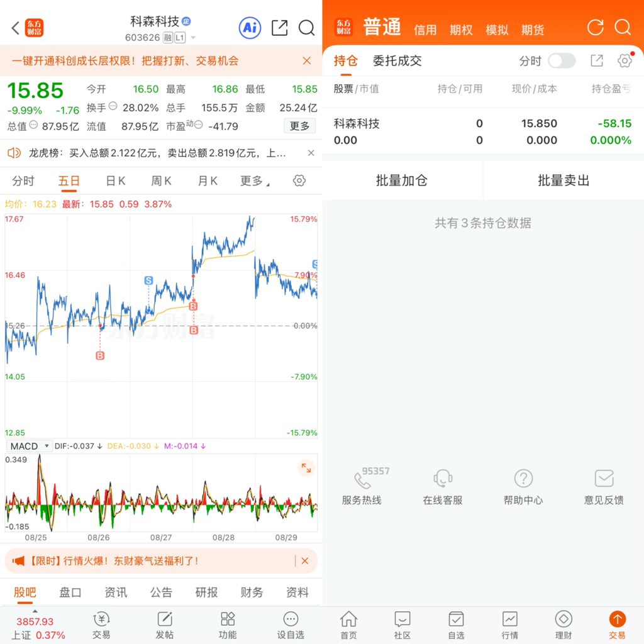Close the 科创成长层 promotion banner

(x=306, y=61)
